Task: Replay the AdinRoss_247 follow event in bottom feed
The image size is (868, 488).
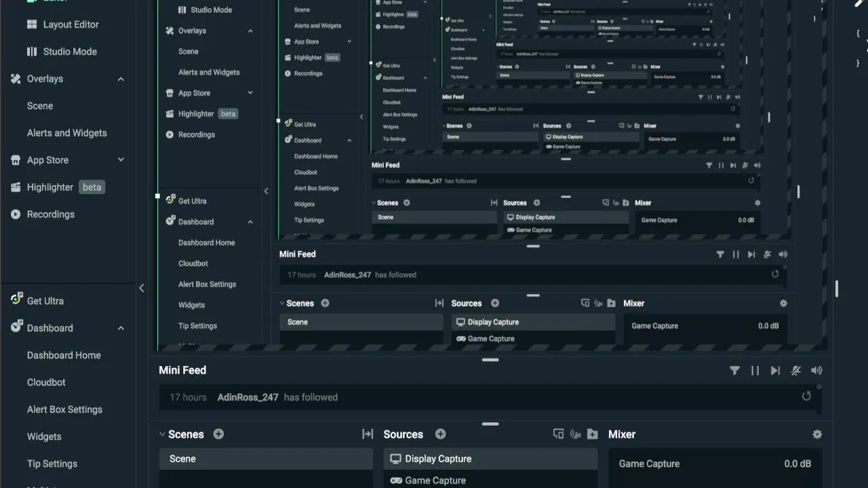Action: (x=806, y=396)
